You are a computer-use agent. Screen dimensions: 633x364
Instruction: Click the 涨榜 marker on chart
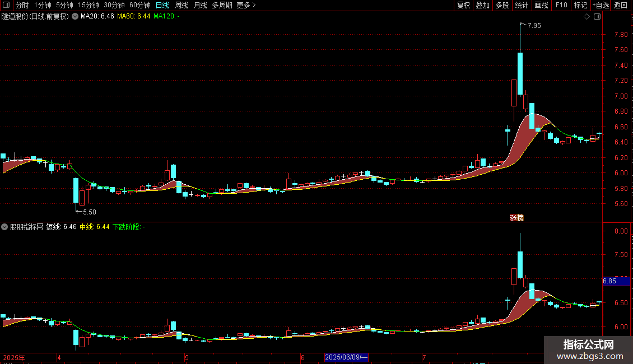pyautogui.click(x=516, y=217)
